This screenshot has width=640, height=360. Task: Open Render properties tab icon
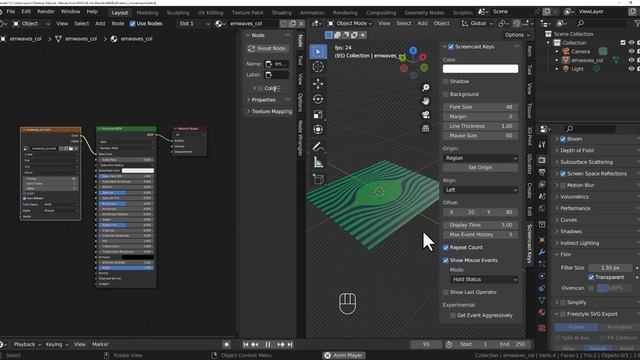pyautogui.click(x=542, y=160)
